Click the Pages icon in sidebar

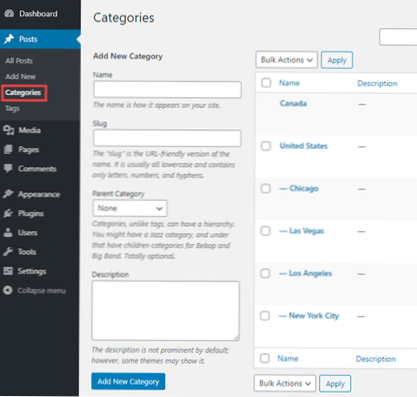[x=8, y=149]
